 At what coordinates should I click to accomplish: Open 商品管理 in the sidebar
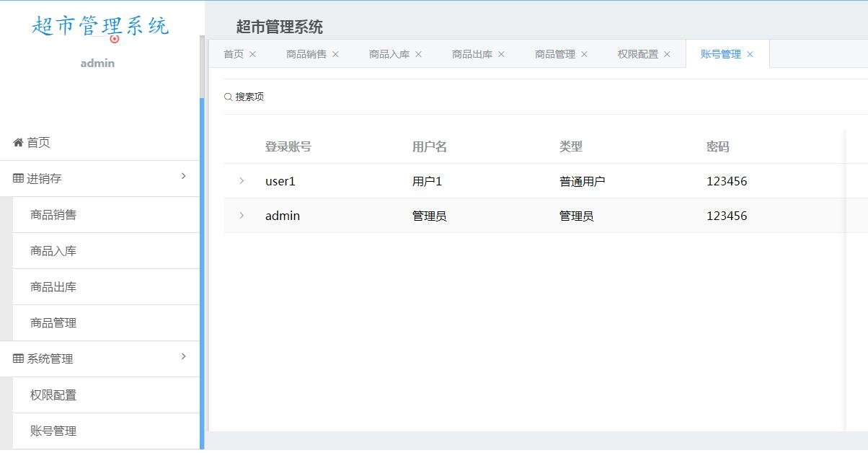[106, 323]
